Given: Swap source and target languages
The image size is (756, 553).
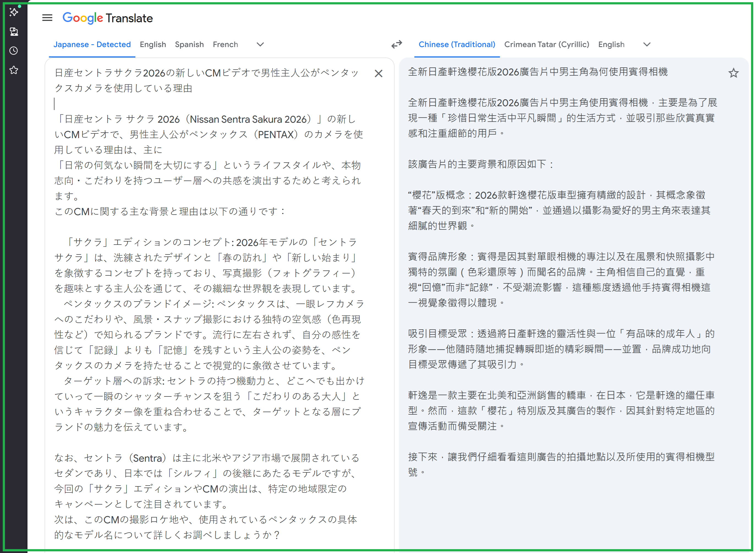Looking at the screenshot, I should click(397, 44).
